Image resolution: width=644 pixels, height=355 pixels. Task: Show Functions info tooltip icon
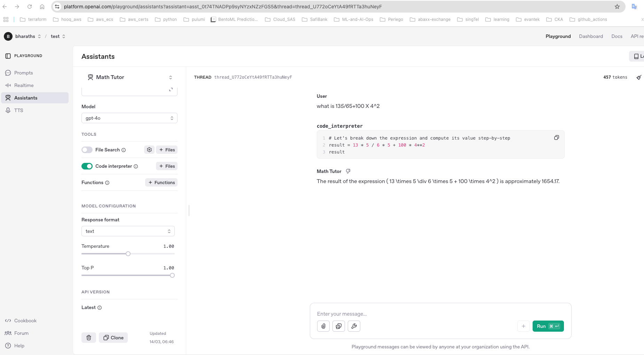pos(107,183)
